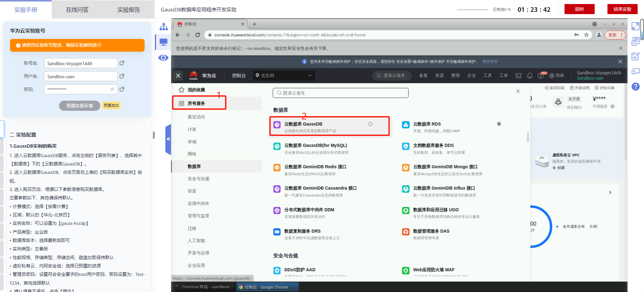This screenshot has height=292, width=644.
Task: Show the hidden 可用额度 balance
Action: click(x=612, y=106)
